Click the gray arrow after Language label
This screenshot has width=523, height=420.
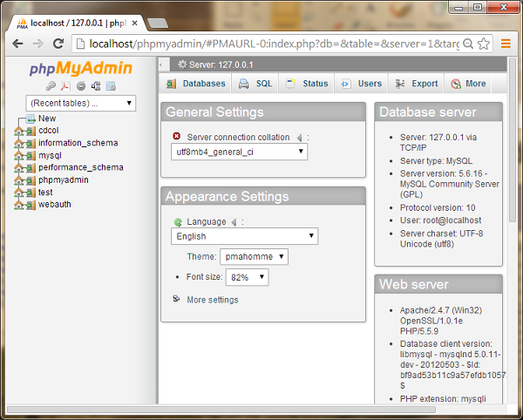click(x=234, y=222)
